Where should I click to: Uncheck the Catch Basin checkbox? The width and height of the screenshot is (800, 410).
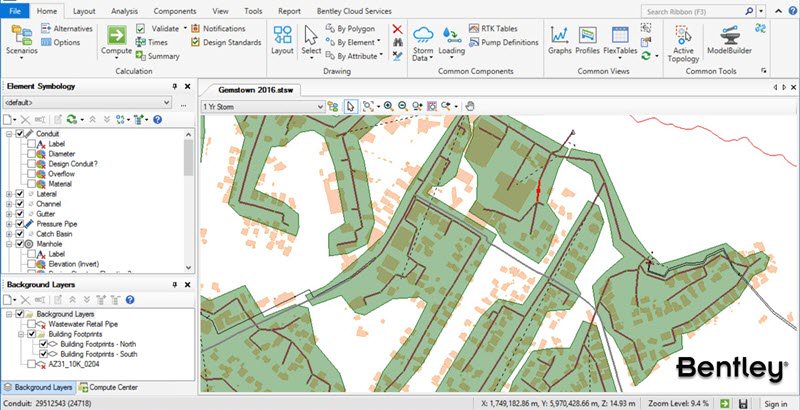click(19, 234)
